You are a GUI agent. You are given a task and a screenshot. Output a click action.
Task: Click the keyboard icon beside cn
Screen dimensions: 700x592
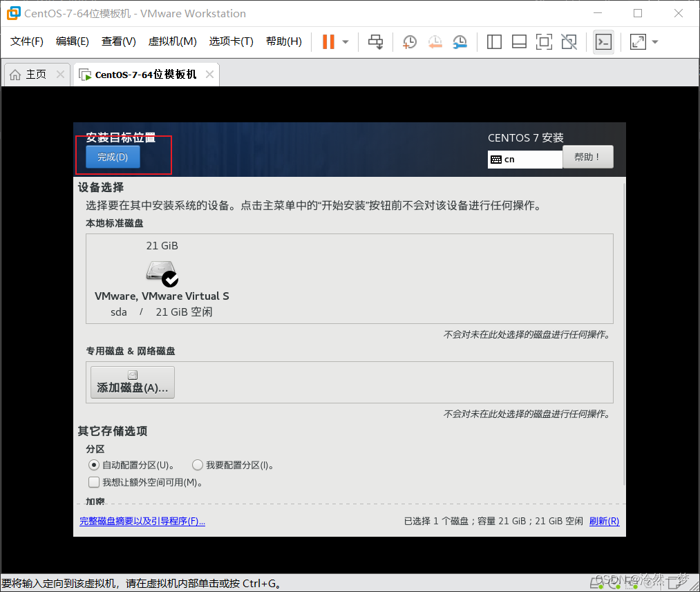tap(496, 160)
